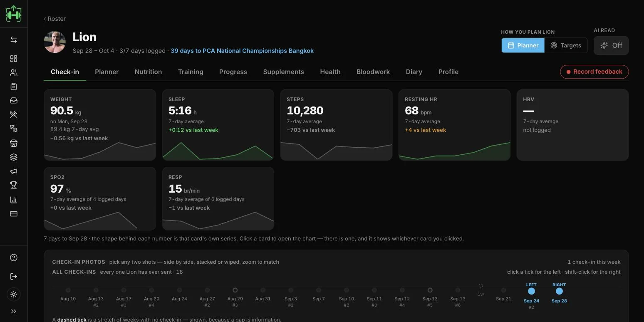Open the megaphone announcements icon in sidebar
Viewport: 644px width, 322px height.
[14, 171]
